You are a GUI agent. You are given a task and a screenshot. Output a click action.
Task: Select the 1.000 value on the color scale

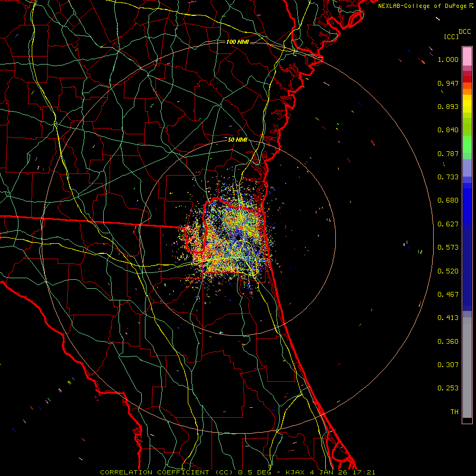[448, 59]
